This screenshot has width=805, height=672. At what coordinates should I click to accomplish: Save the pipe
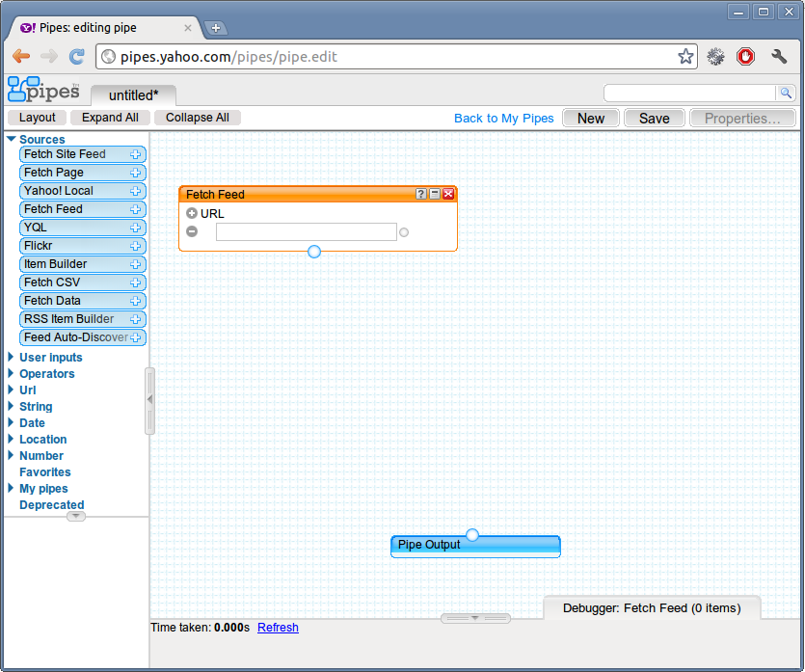click(x=655, y=119)
